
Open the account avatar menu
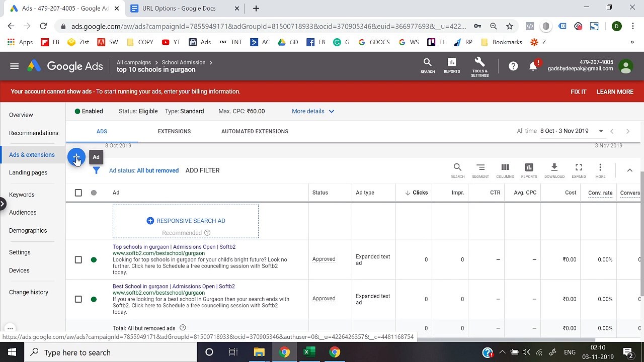pyautogui.click(x=626, y=66)
